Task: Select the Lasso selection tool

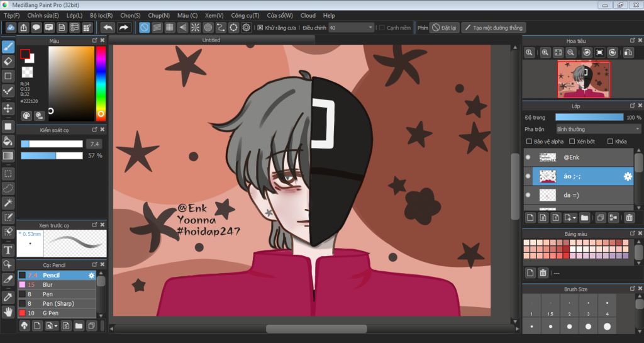Action: point(8,188)
